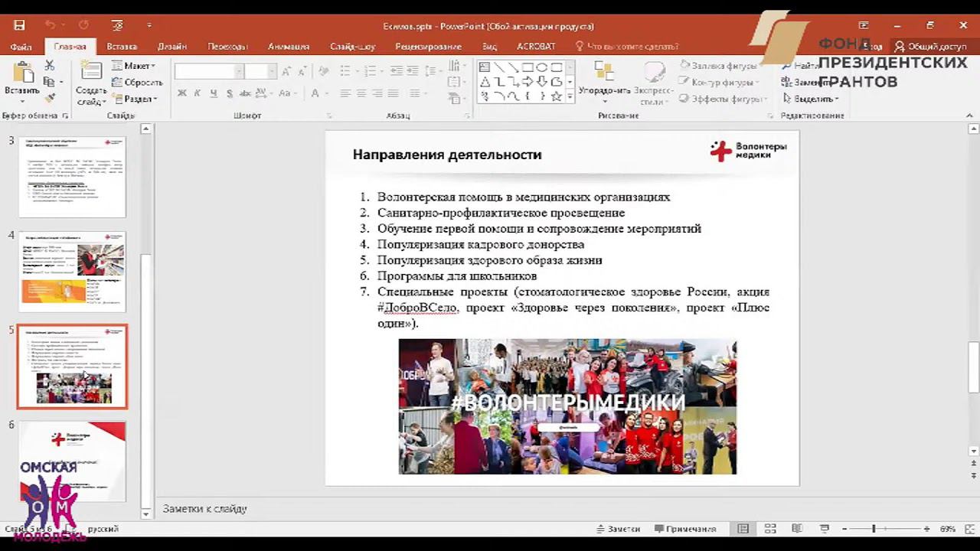Switch to reading view in status bar
980x551 pixels.
point(797,529)
